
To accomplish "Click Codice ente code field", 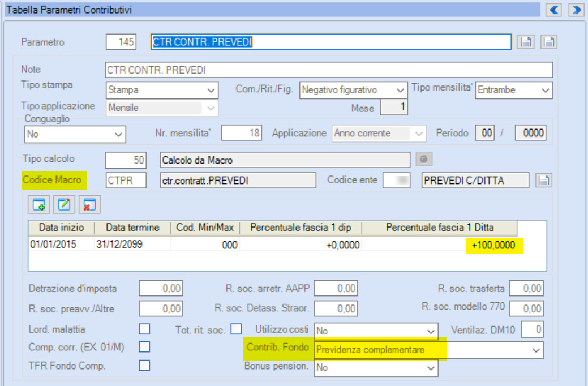I will point(396,181).
